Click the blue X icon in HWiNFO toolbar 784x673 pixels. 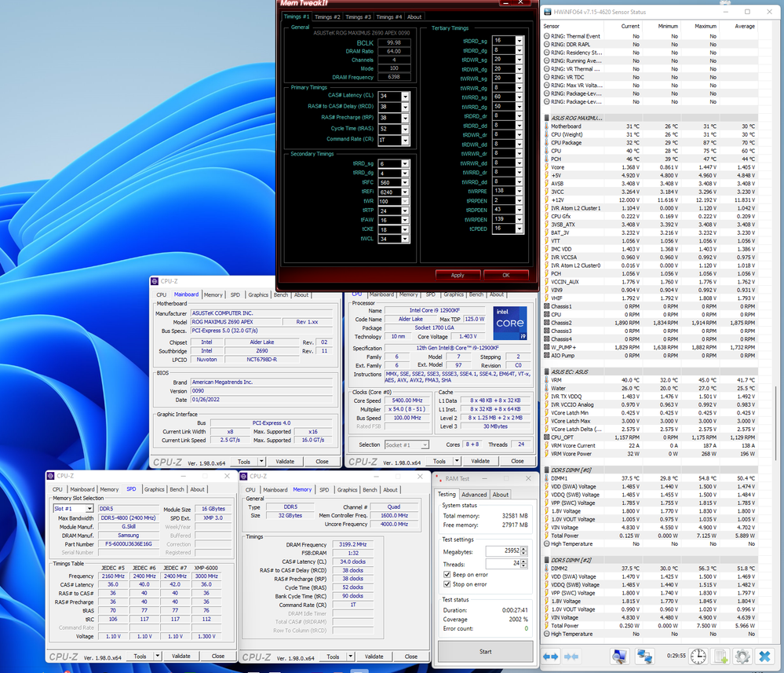click(x=764, y=656)
